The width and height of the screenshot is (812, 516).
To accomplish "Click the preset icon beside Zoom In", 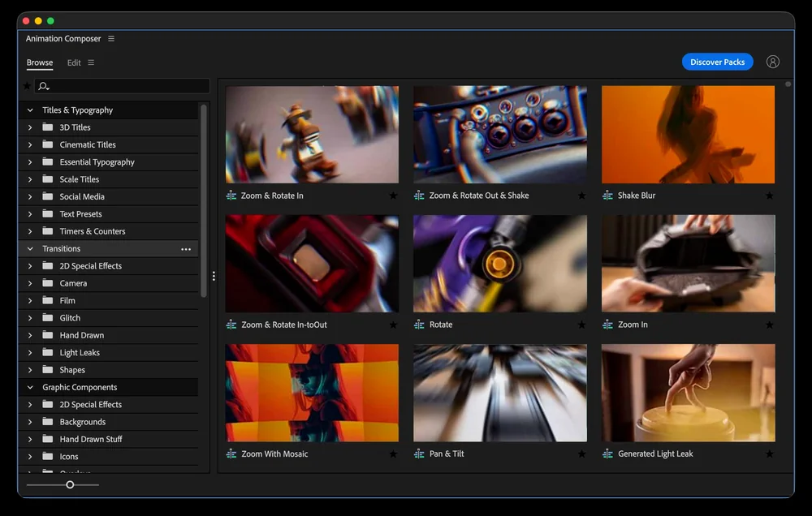I will click(x=607, y=325).
